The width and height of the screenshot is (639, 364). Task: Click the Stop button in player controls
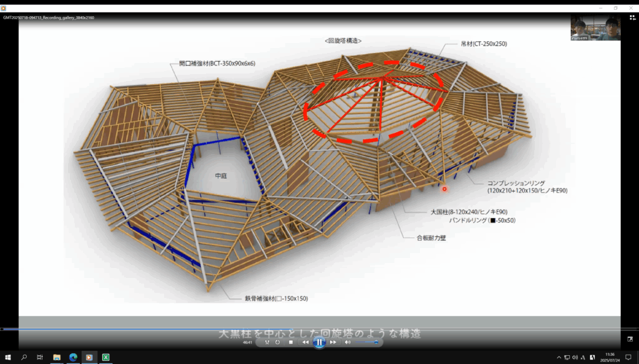point(291,342)
